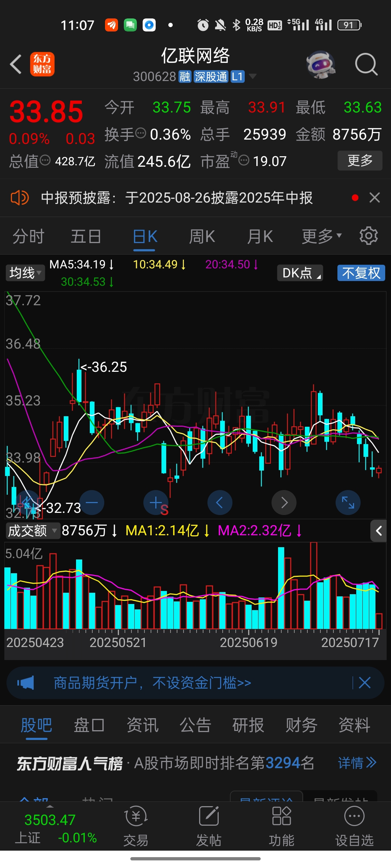Viewport: 391px width, 868px height.
Task: Tap 设自选 add to watchlist
Action: coord(354,826)
